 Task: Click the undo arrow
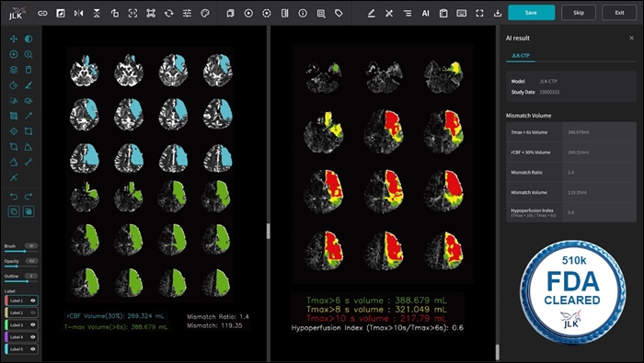pyautogui.click(x=14, y=197)
